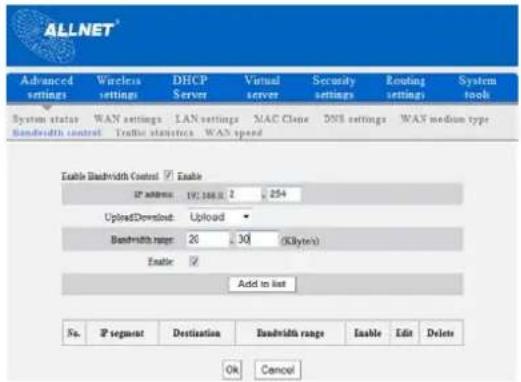
Task: Click the Enable Bandwidth Control label
Action: pos(110,176)
